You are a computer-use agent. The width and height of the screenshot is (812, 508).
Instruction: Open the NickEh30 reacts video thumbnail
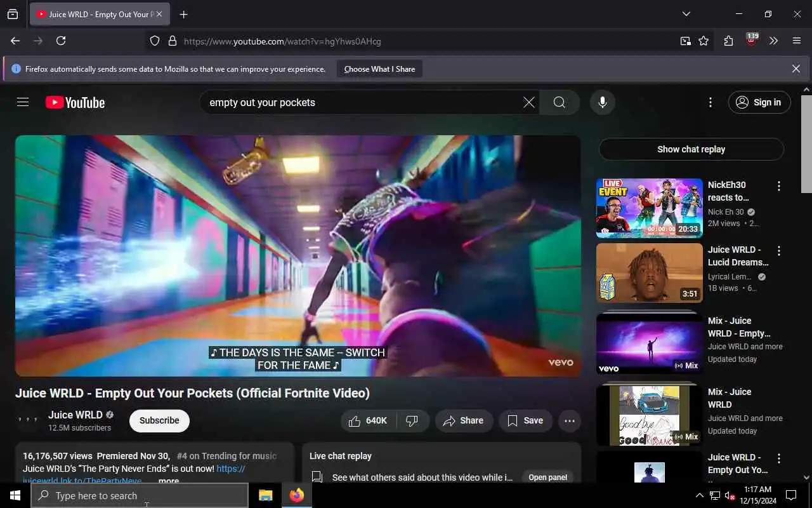[x=649, y=208]
